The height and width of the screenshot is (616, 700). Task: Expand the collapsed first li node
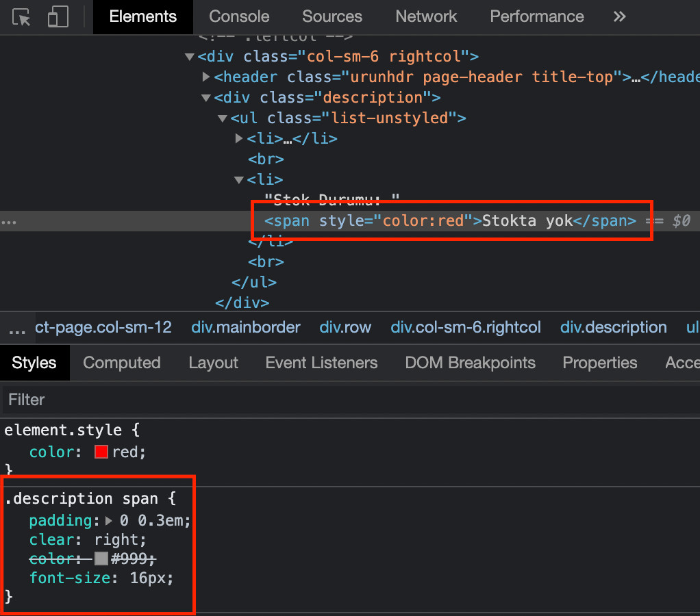(239, 139)
